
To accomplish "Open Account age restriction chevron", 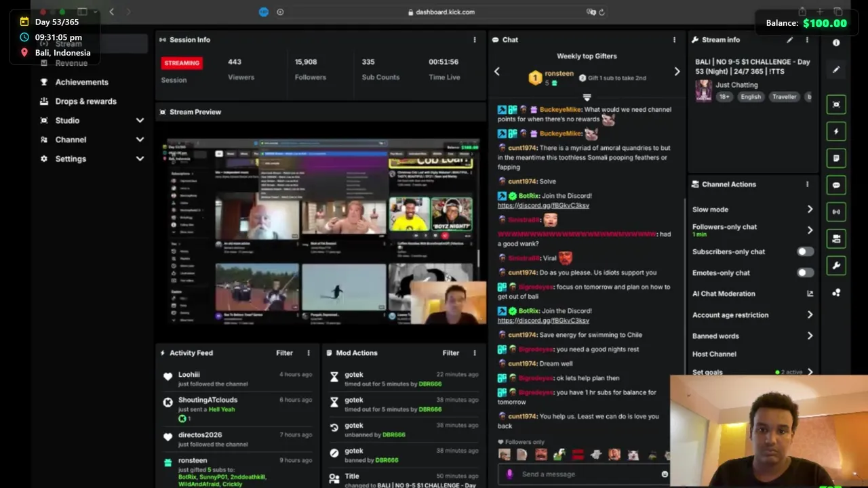I will pos(810,315).
